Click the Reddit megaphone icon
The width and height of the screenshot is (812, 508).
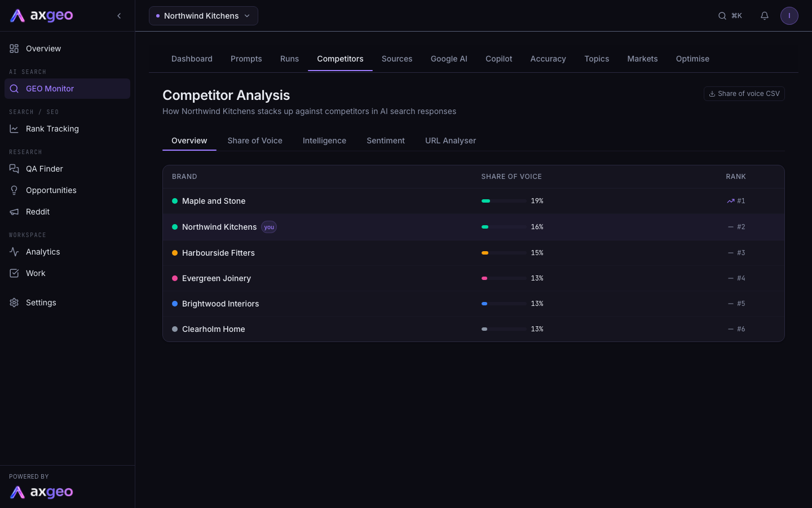click(x=14, y=212)
